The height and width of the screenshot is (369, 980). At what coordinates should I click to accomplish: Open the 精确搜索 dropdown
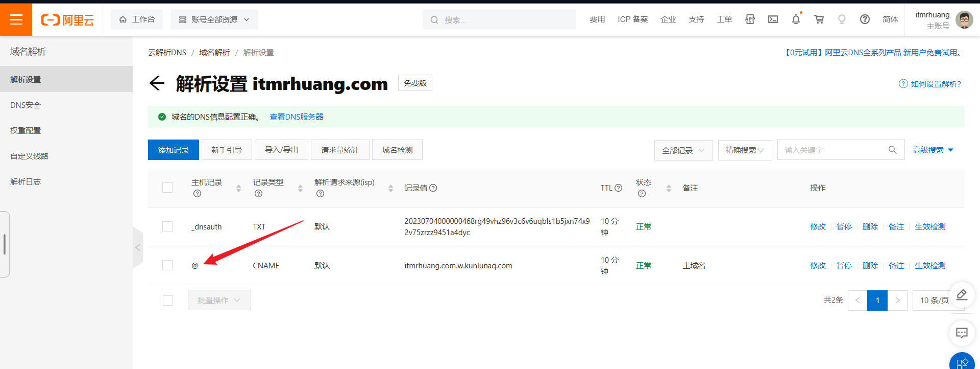(x=745, y=150)
